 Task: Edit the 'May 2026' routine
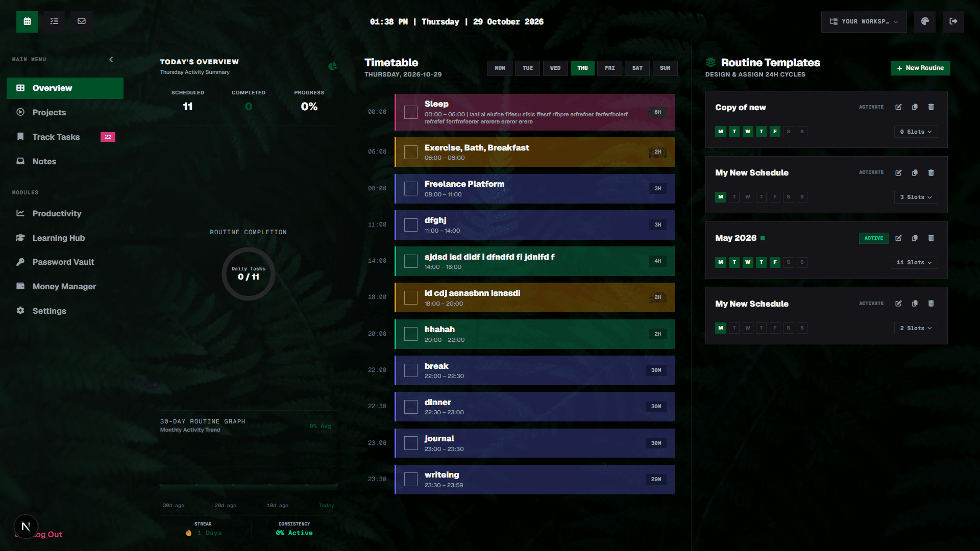pos(898,238)
